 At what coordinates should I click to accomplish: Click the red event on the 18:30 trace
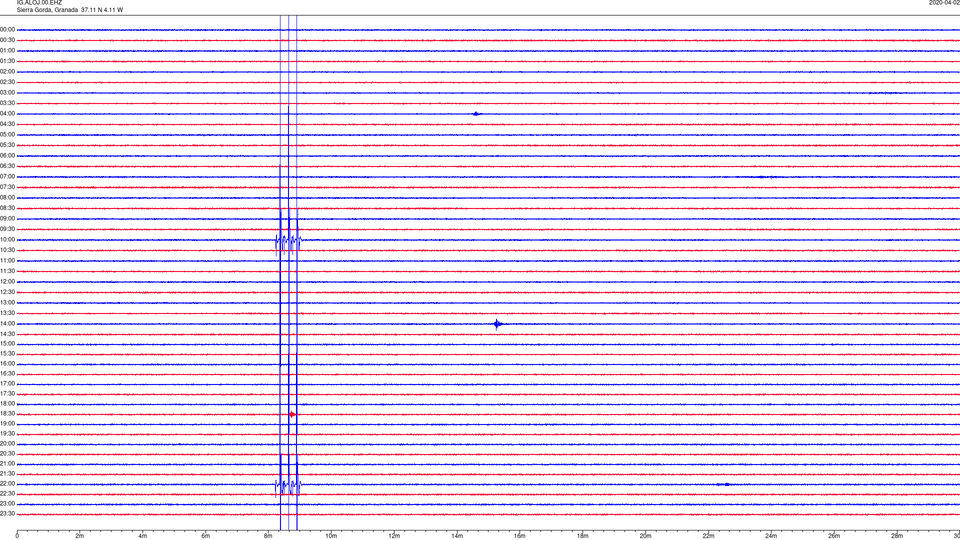coord(292,414)
